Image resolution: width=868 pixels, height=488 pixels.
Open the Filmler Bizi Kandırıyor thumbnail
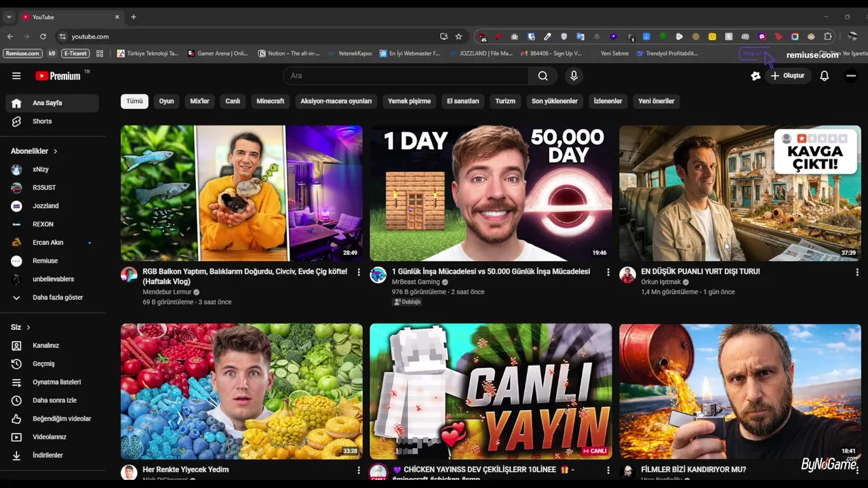tap(740, 391)
